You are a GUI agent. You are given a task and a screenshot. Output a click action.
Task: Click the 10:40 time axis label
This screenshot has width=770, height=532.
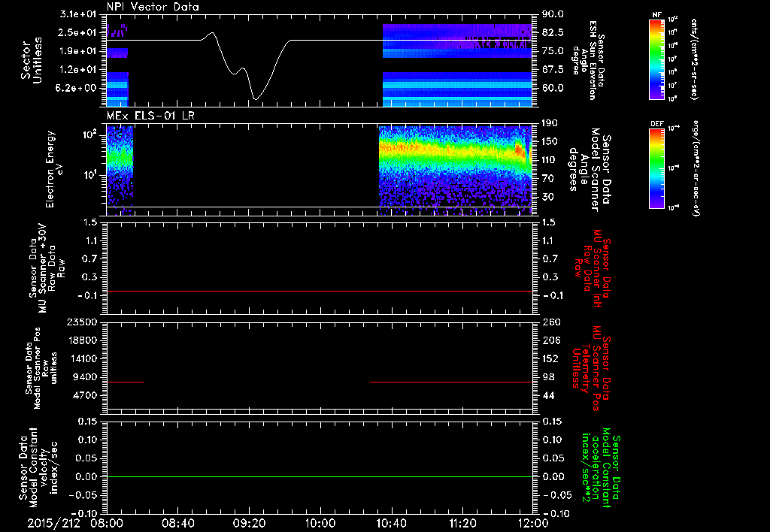point(391,523)
